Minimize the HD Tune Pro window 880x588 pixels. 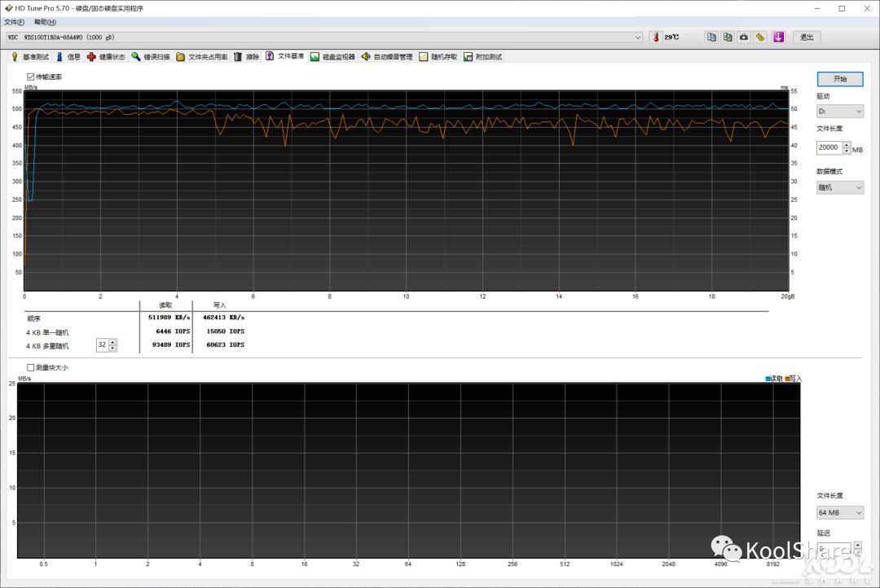point(817,8)
